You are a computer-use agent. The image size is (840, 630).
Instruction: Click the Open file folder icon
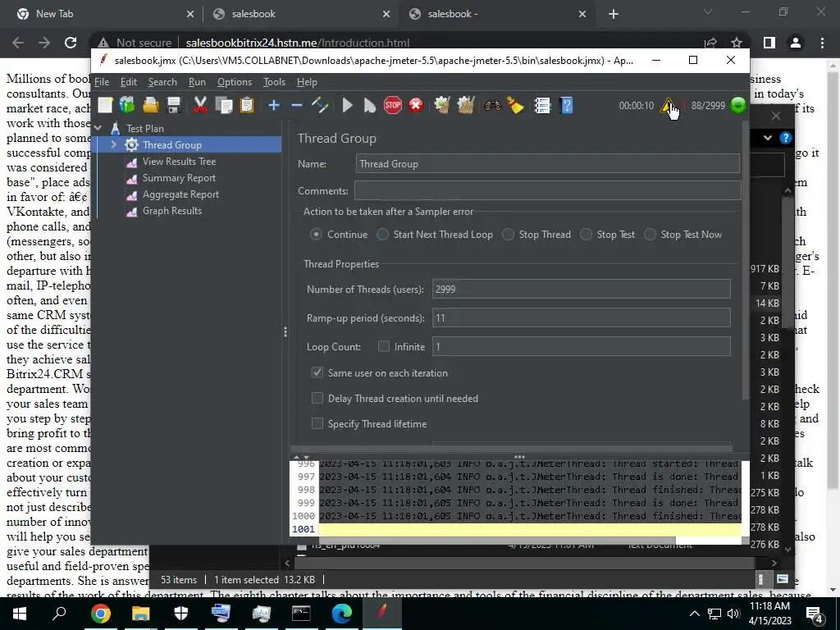(x=151, y=105)
